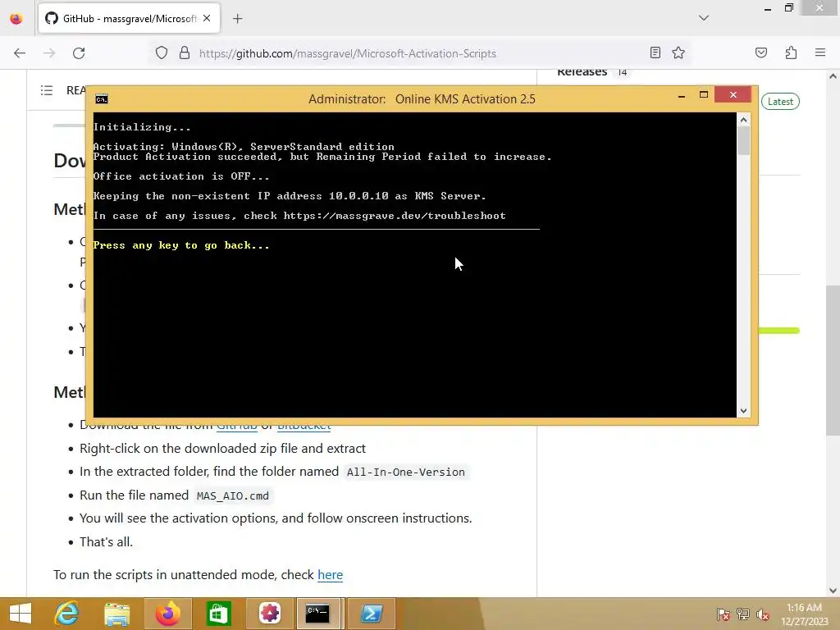Click 'You will see the activation options' text

tap(276, 518)
